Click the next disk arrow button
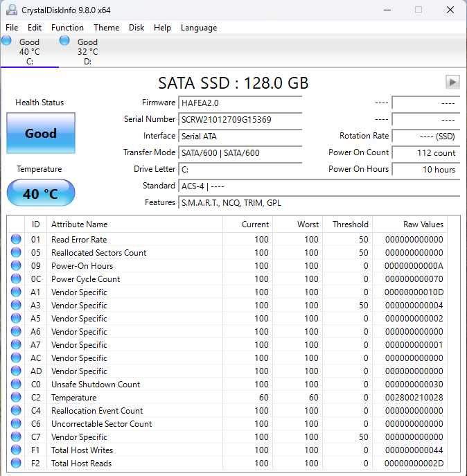Screen dimensions: 467x476 tap(452, 82)
